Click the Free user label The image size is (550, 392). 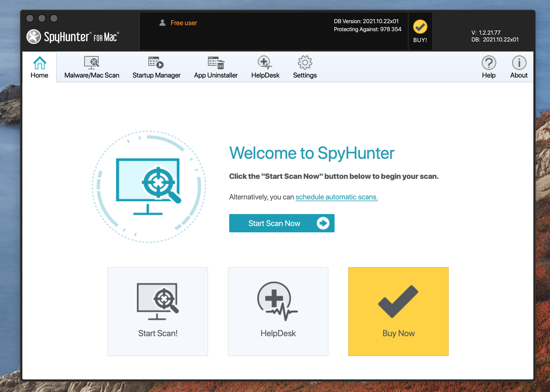(x=184, y=23)
